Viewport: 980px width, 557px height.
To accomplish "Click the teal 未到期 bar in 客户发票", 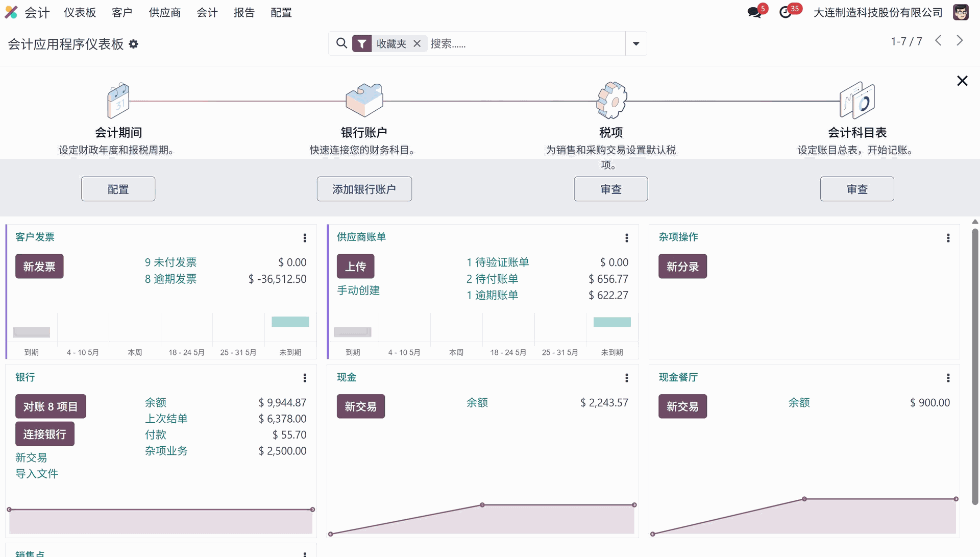I will [x=290, y=322].
